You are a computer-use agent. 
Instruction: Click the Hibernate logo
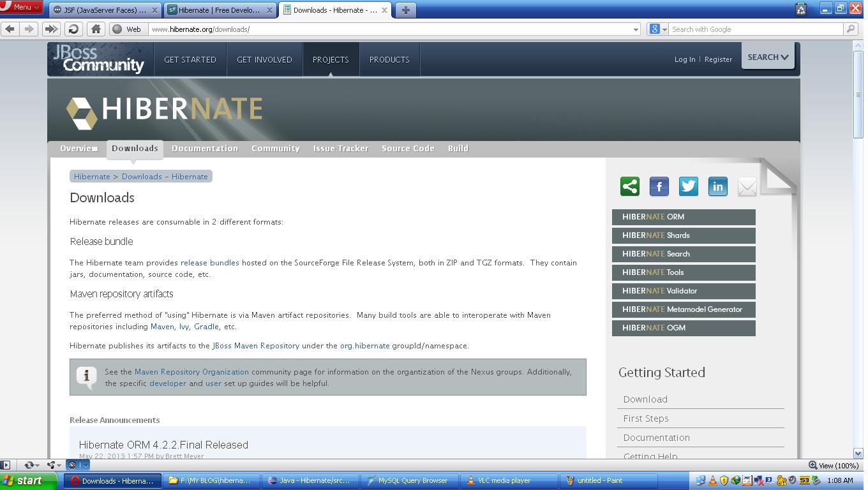click(164, 112)
